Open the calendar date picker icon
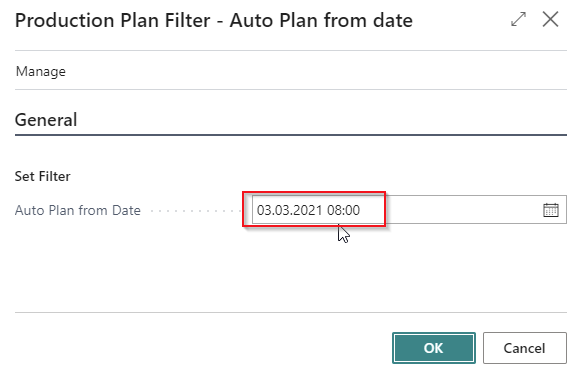The width and height of the screenshot is (587, 382). point(551,210)
